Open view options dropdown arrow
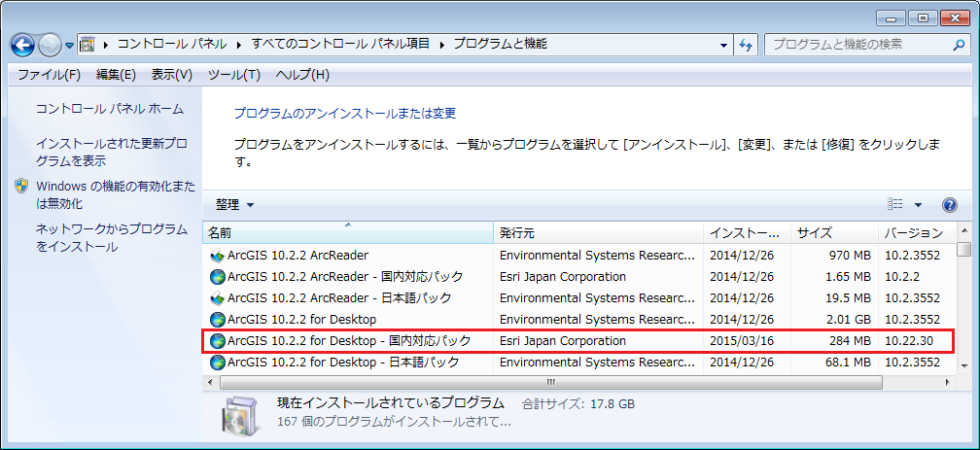 [x=918, y=205]
